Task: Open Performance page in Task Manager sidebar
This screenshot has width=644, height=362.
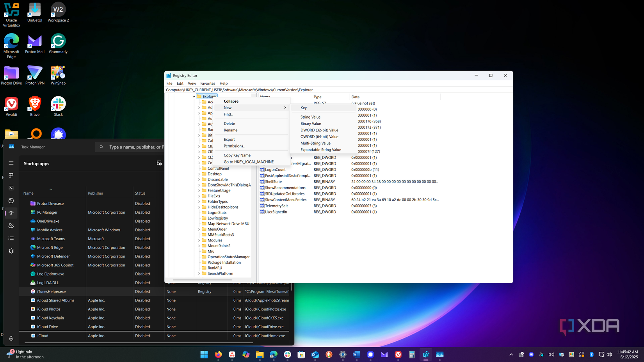Action: tap(11, 188)
